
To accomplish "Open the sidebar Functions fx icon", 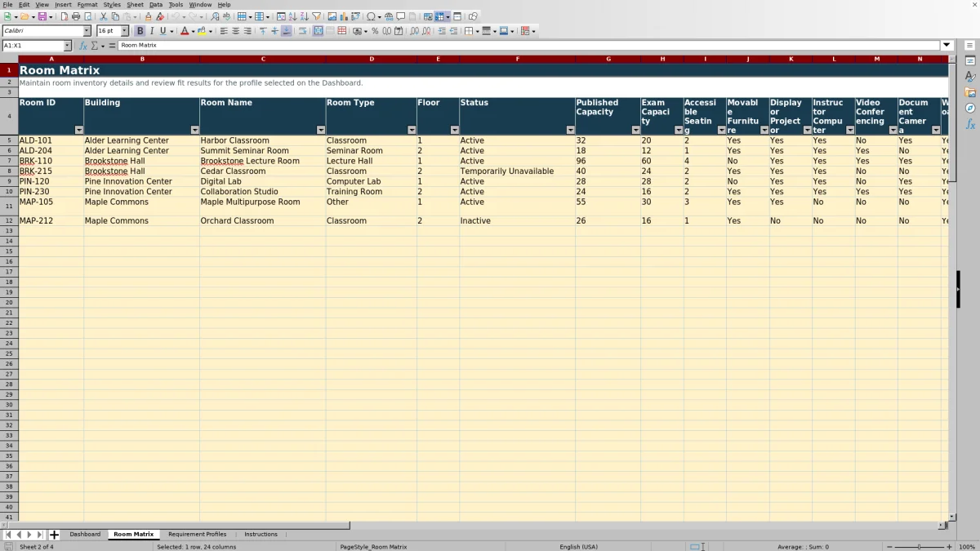I will [970, 124].
